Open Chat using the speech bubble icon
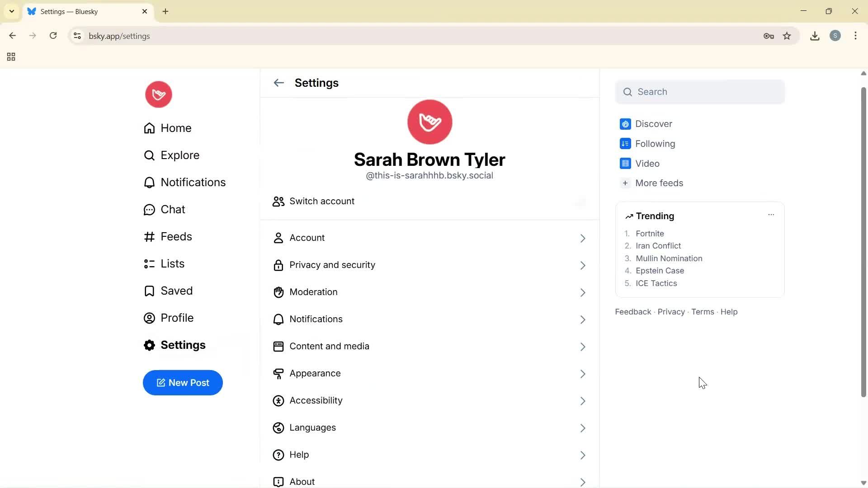 click(149, 209)
